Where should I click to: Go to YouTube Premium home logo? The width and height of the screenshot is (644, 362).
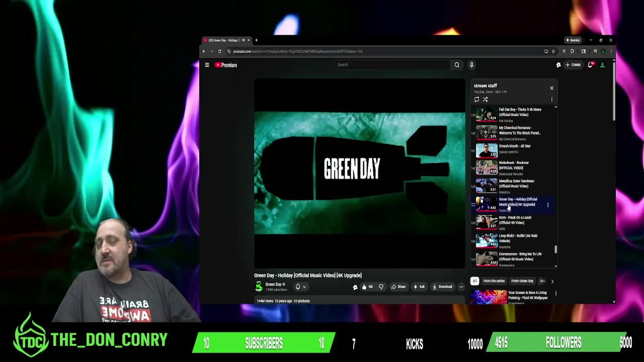[x=226, y=65]
